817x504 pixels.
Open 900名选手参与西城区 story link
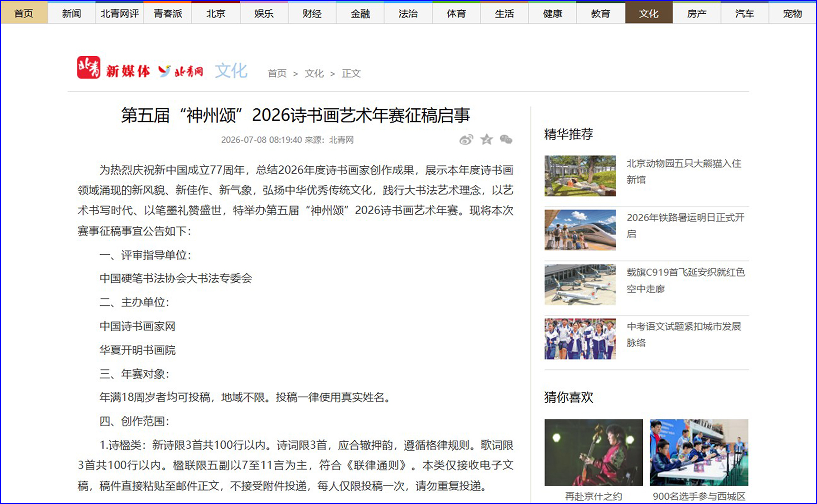699,497
